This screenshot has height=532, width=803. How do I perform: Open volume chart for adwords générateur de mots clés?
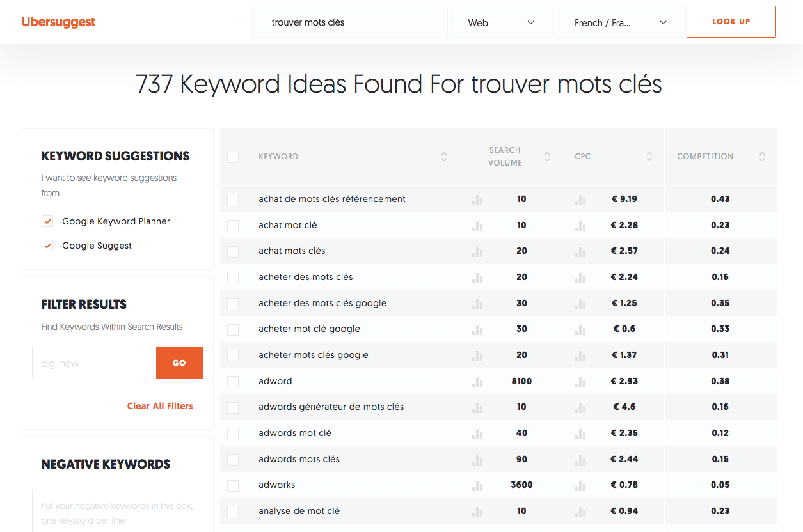477,407
